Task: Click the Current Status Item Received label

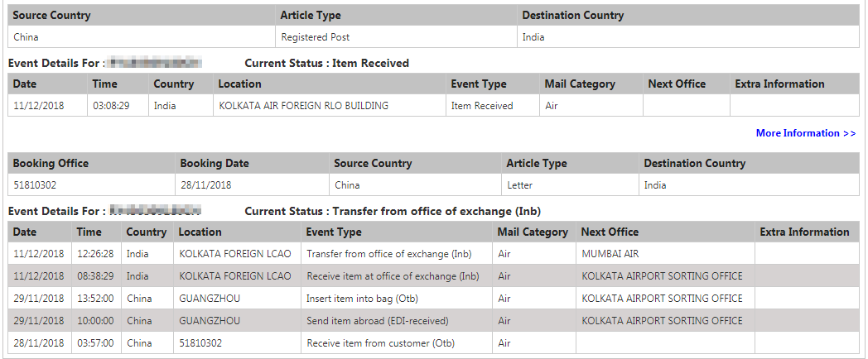Action: [x=326, y=63]
